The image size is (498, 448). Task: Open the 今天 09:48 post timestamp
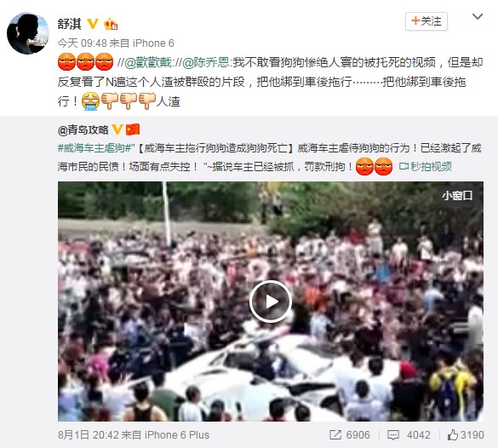82,43
